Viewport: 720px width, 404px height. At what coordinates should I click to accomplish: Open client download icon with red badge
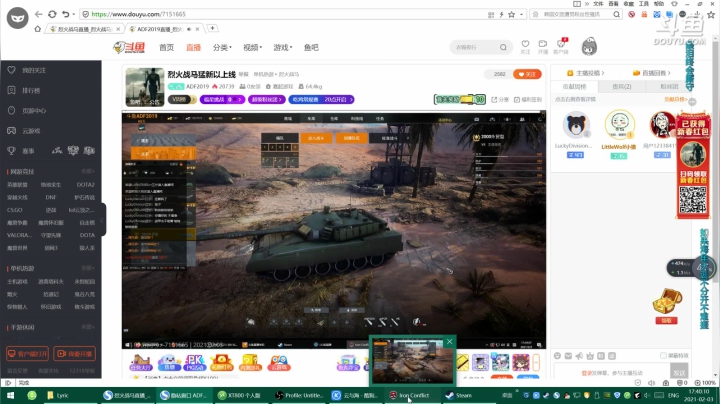[561, 44]
